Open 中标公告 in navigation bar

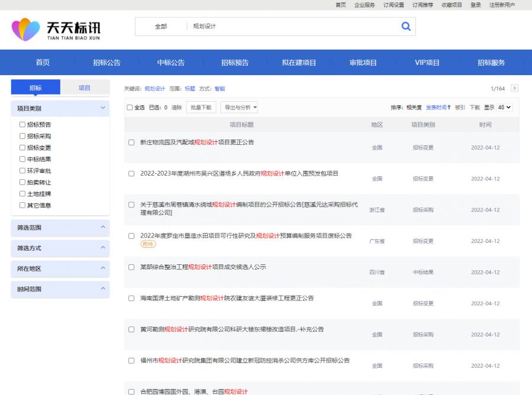point(170,63)
